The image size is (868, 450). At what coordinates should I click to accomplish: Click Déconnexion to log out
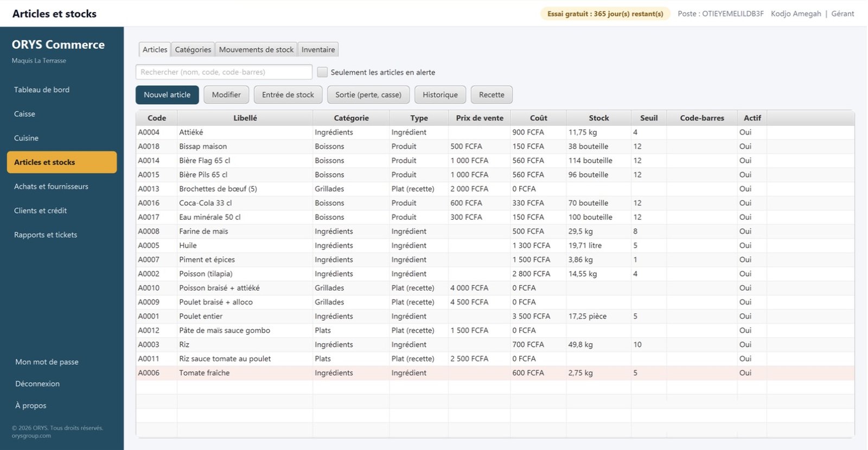click(x=37, y=384)
